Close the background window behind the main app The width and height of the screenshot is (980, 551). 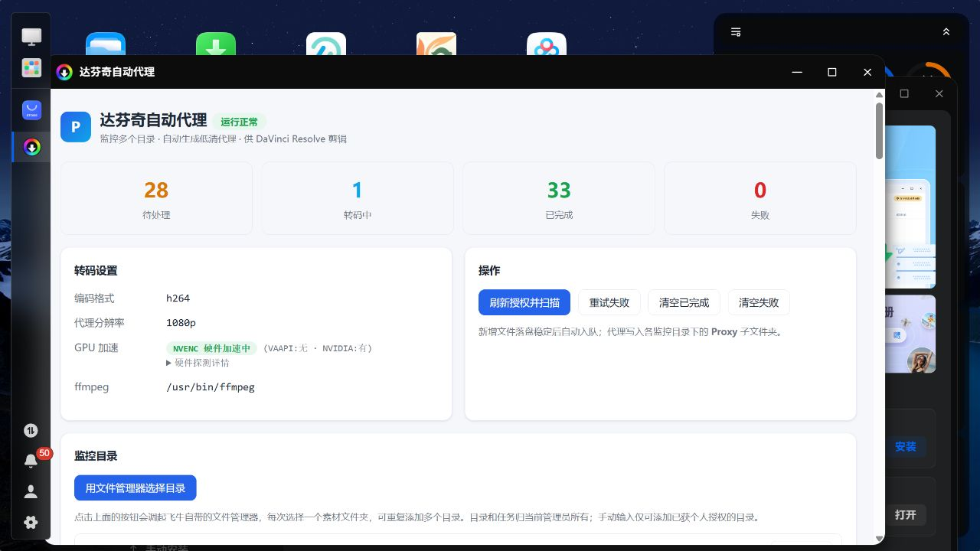click(940, 93)
